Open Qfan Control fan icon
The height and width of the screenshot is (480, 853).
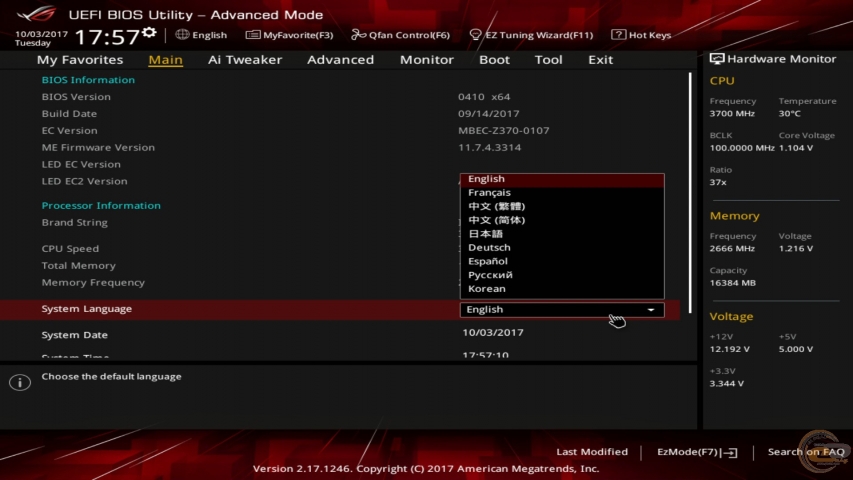358,35
